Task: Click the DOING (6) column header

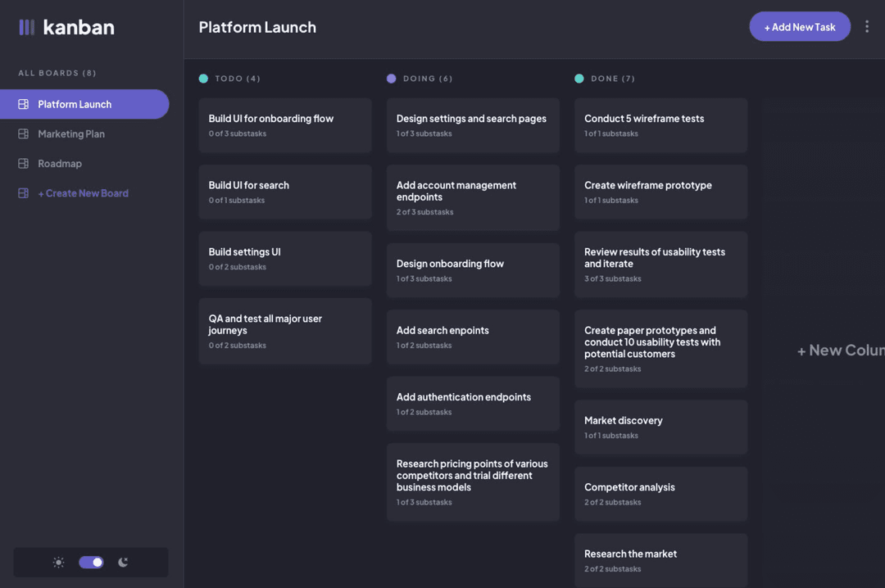Action: 427,79
